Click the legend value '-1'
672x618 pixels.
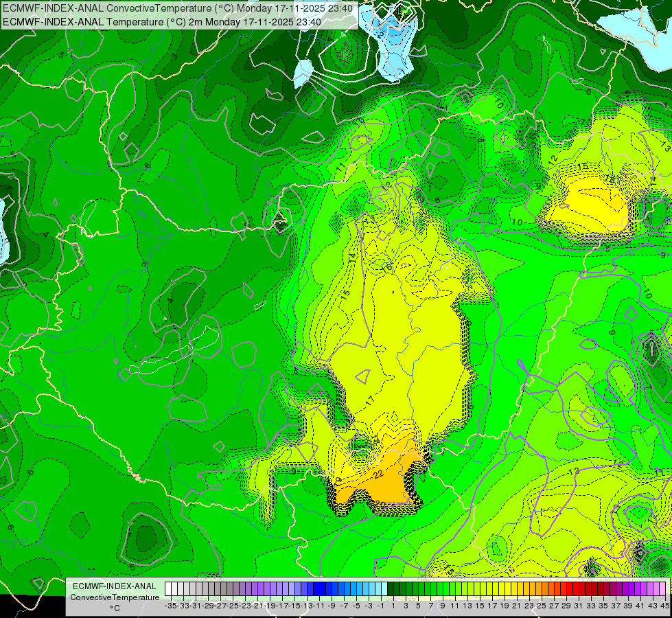coord(380,606)
